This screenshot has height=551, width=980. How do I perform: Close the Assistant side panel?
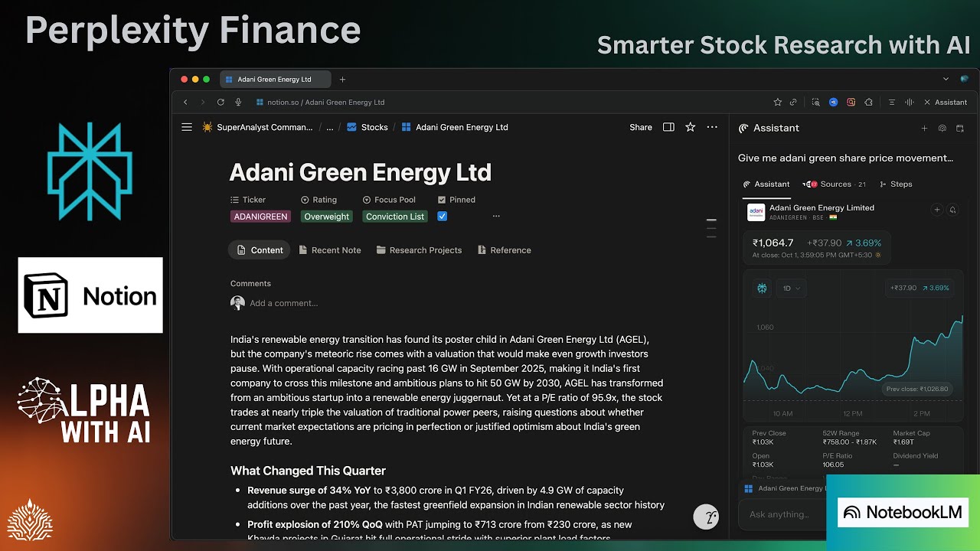click(x=927, y=102)
